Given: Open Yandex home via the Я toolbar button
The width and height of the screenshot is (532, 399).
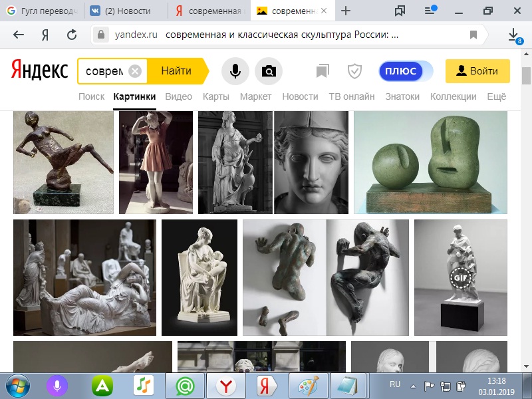Looking at the screenshot, I should 45,35.
